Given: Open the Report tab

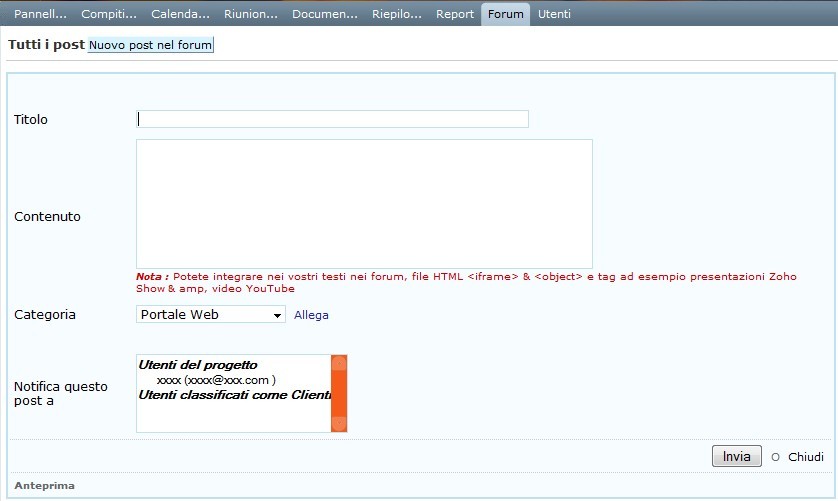Looking at the screenshot, I should (x=455, y=15).
